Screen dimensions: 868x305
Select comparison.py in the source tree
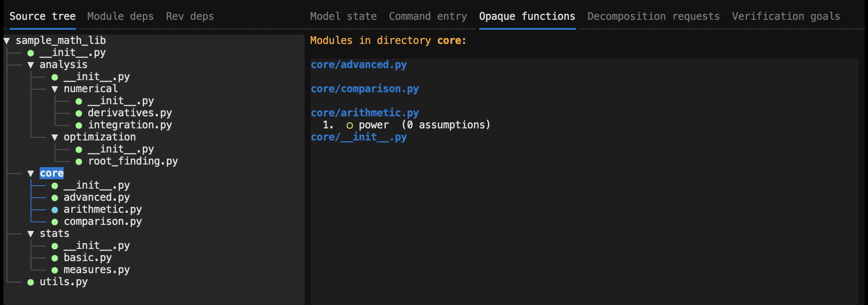102,221
